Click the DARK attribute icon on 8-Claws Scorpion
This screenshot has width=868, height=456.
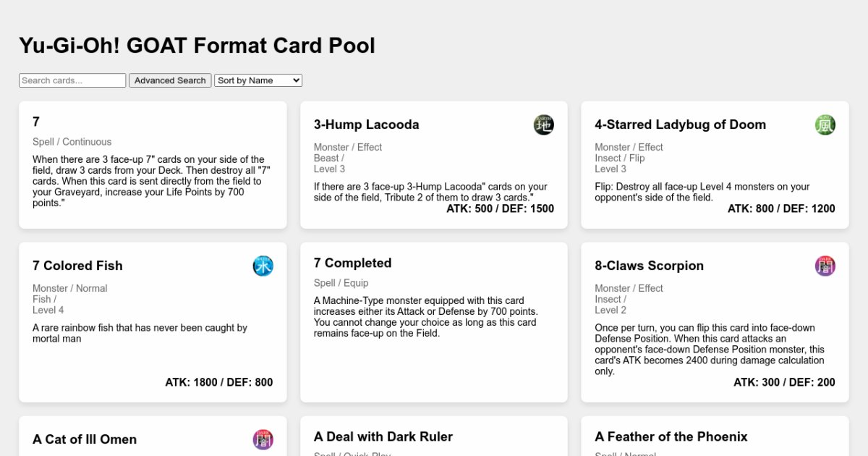pyautogui.click(x=825, y=266)
